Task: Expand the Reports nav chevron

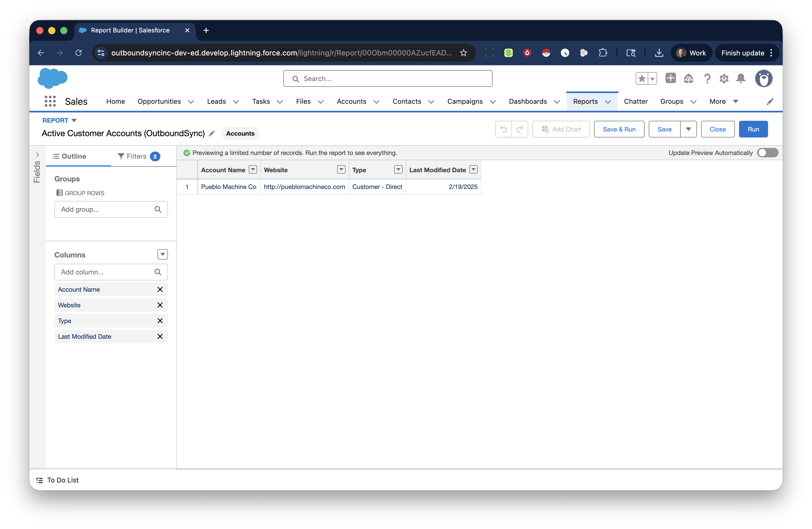Action: click(608, 102)
